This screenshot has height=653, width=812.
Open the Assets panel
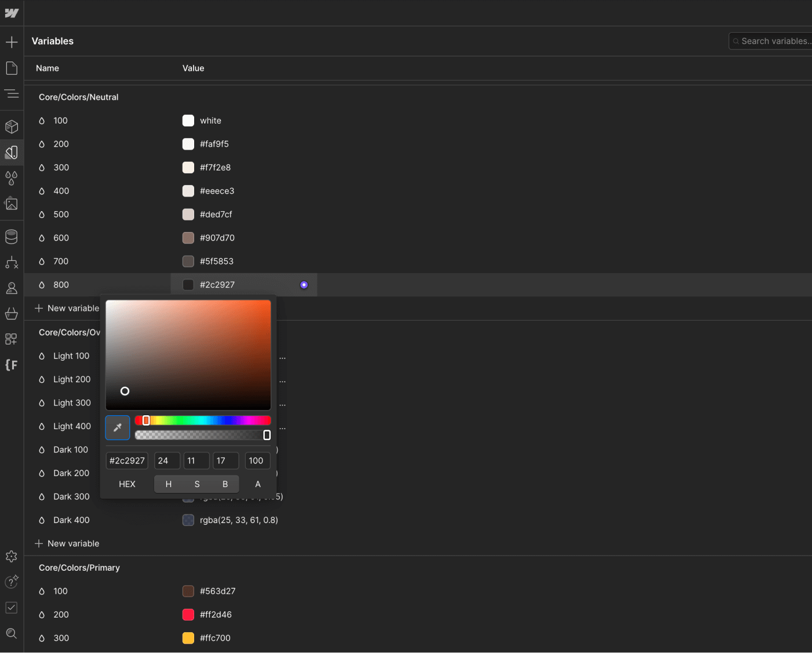[12, 204]
